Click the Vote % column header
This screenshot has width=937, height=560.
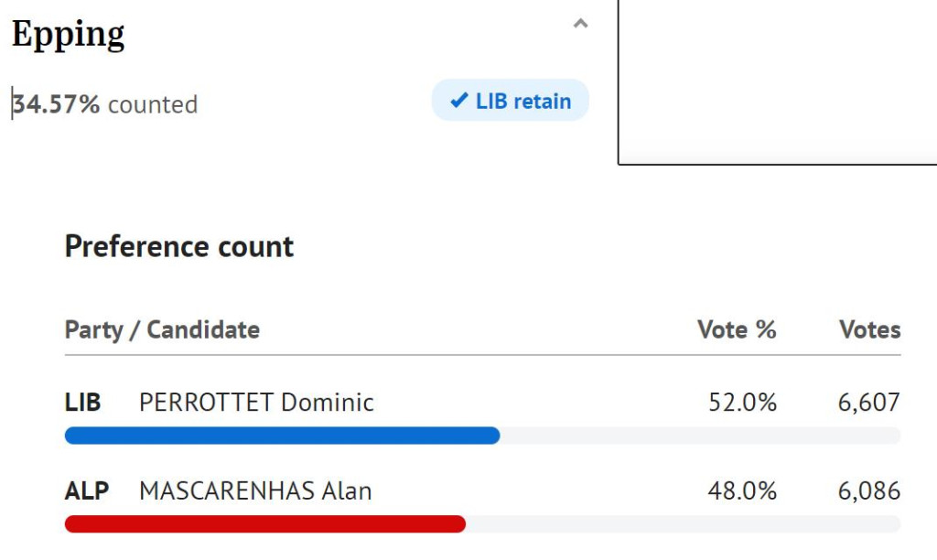pyautogui.click(x=737, y=329)
